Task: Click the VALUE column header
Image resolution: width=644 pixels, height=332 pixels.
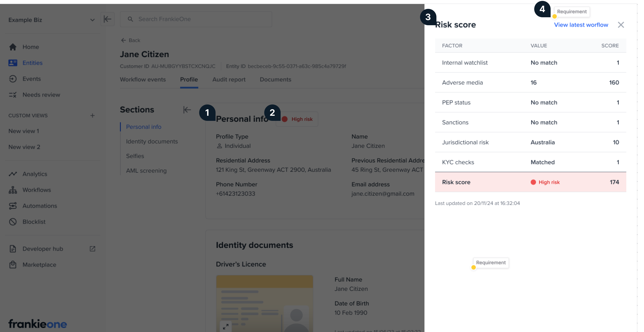Action: (539, 46)
